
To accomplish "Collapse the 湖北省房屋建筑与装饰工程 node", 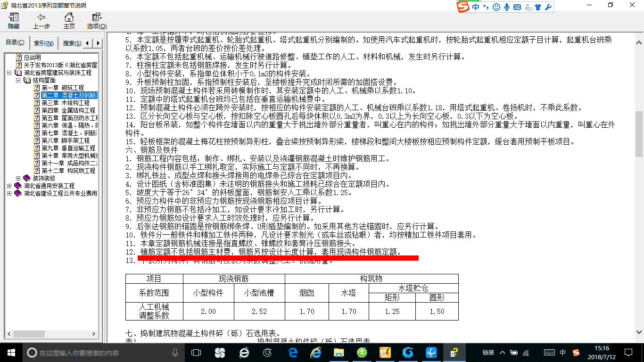I will click(9, 73).
